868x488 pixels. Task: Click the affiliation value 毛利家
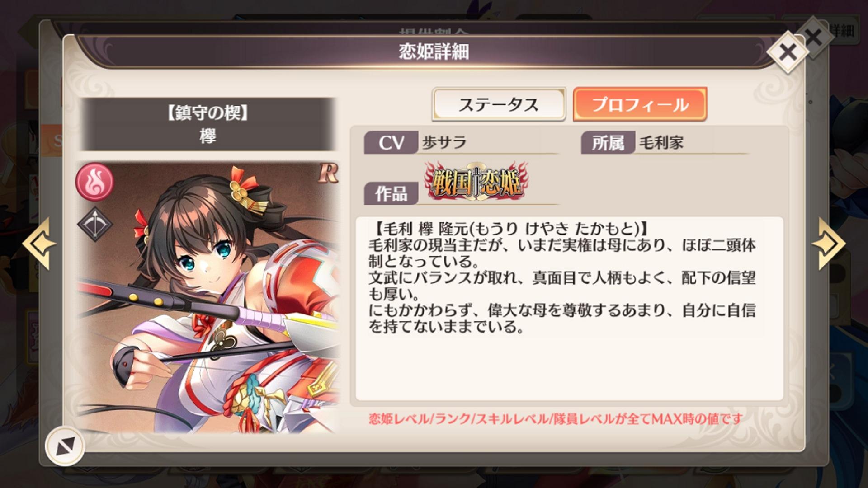(x=661, y=143)
